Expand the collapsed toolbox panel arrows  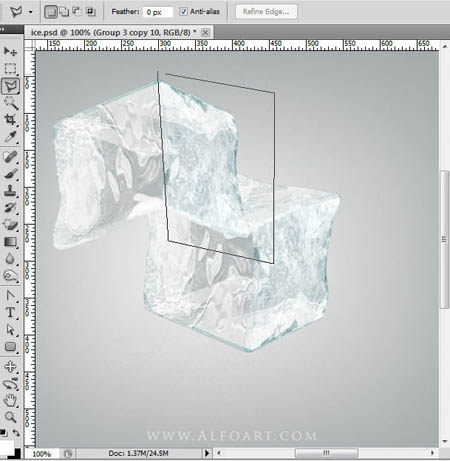2,29
